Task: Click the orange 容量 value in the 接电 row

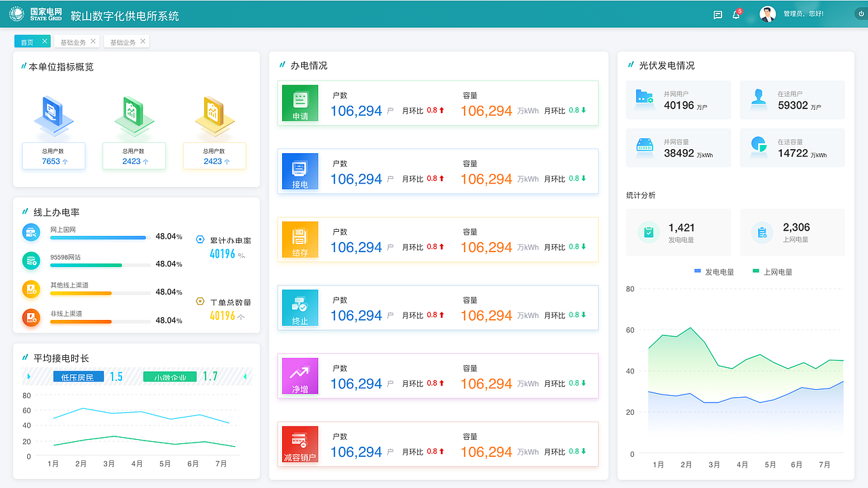Action: click(486, 179)
